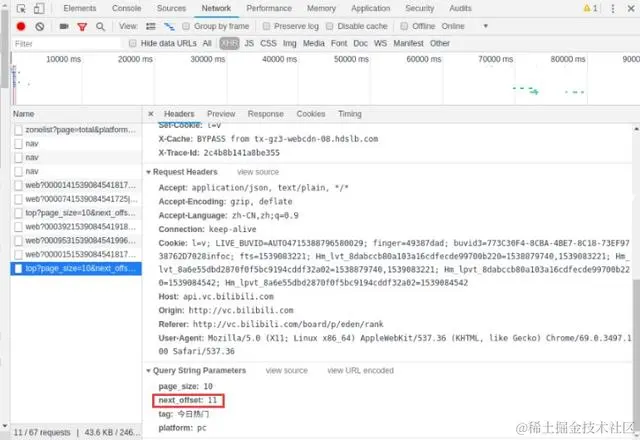Select the web?0000151539084541817 request

click(x=76, y=255)
